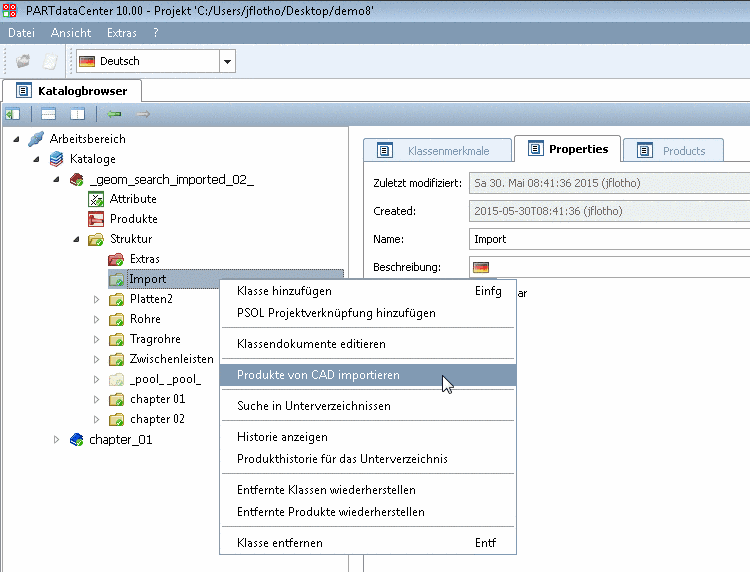Click the Attribute icon
The image size is (750, 572).
pyautogui.click(x=96, y=199)
